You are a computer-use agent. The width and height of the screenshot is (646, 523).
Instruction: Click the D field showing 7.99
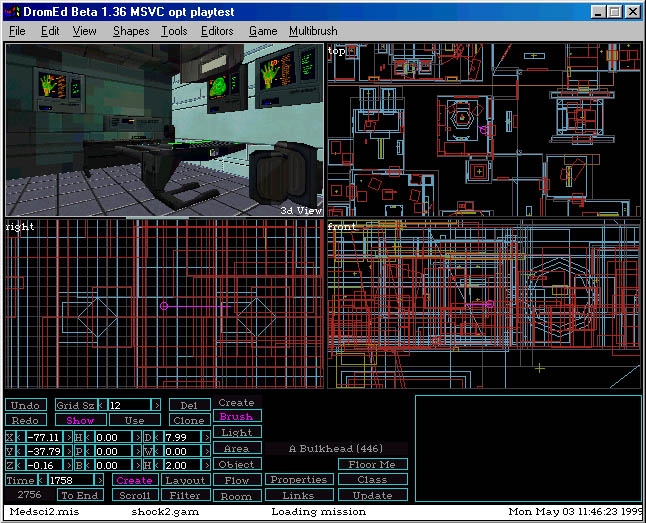pos(182,437)
